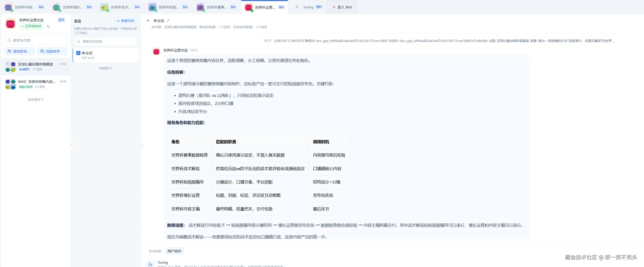Viewport: 644px width, 267px height.
Task: Click the 世界杯短视频编导 table cell
Action: [x=189, y=182]
